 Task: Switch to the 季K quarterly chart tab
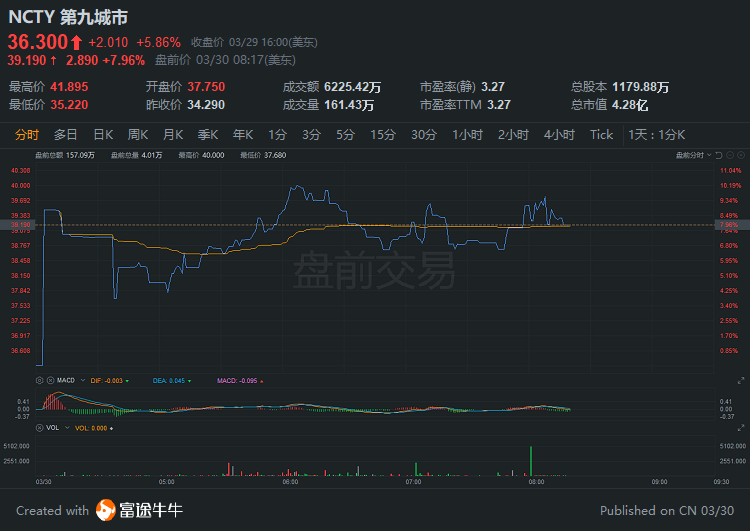208,135
